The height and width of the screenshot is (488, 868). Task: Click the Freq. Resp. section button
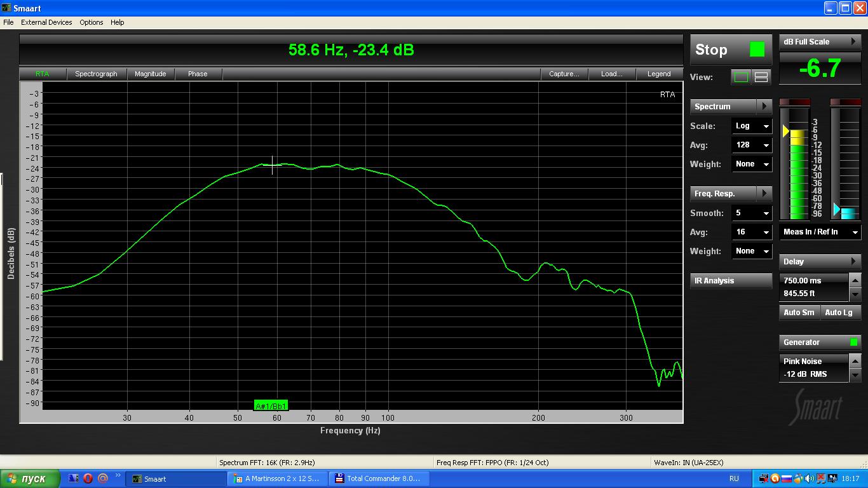[x=724, y=193]
